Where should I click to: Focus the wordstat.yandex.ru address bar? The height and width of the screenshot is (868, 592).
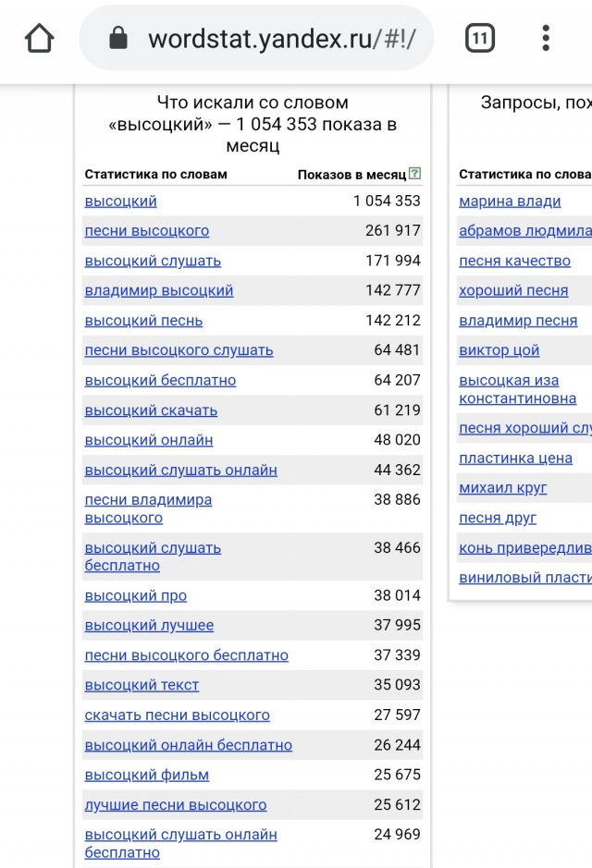tap(256, 39)
